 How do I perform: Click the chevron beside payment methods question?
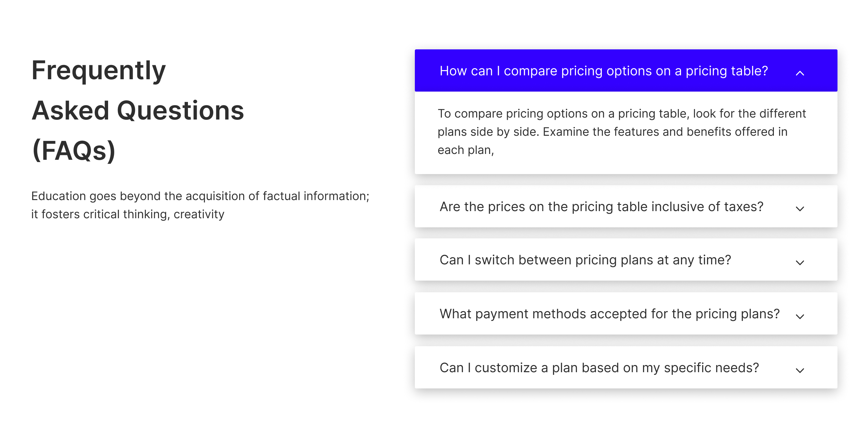pos(800,316)
